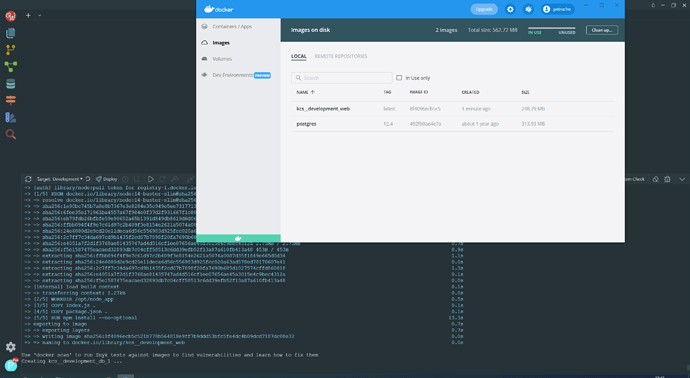Image resolution: width=690 pixels, height=378 pixels.
Task: Sort images by the NAME column arrow
Action: (x=313, y=92)
